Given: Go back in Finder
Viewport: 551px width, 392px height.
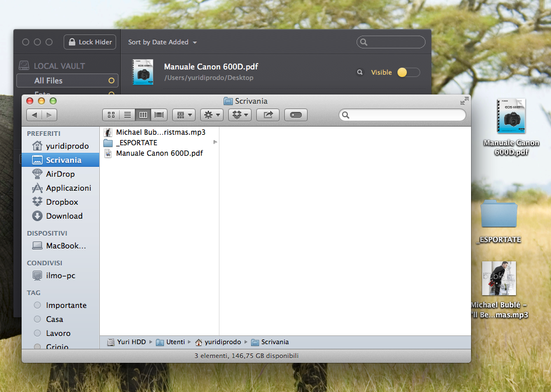Looking at the screenshot, I should [34, 115].
